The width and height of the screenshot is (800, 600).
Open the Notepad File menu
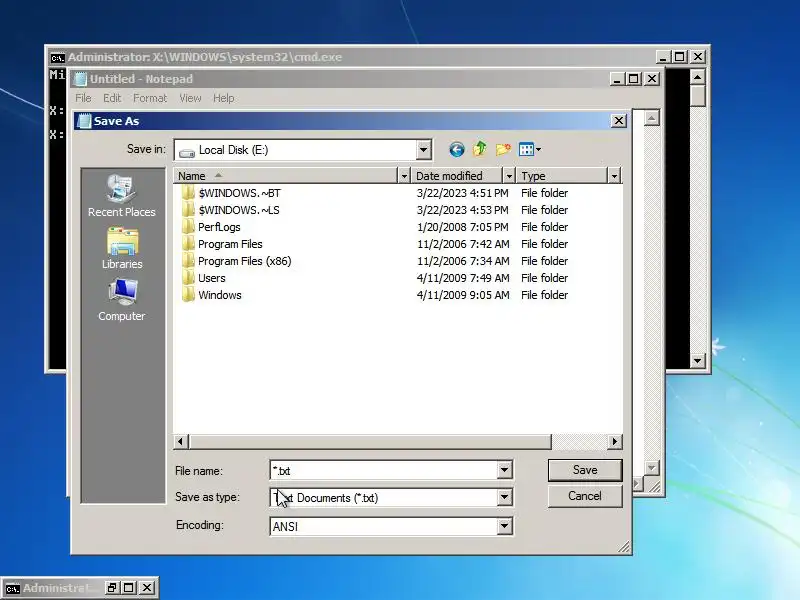[83, 98]
